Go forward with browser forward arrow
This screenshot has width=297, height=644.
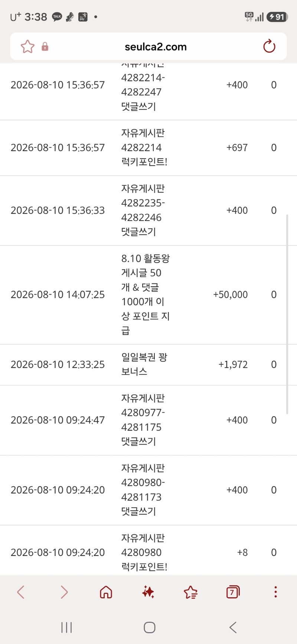64,592
